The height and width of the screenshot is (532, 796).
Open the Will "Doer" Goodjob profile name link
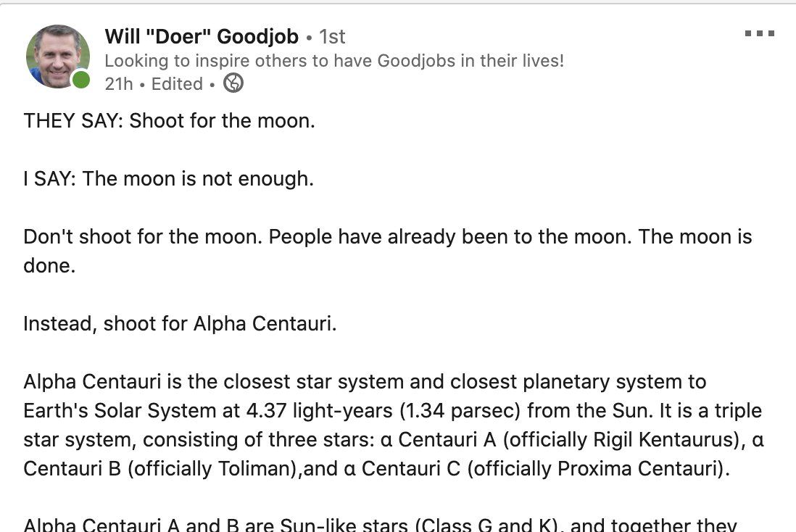click(x=202, y=36)
